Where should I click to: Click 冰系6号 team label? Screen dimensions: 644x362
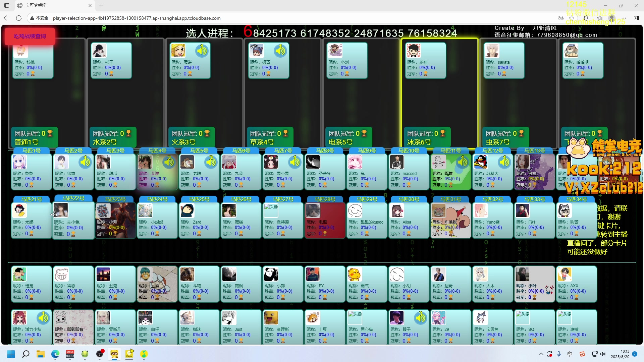click(x=419, y=142)
